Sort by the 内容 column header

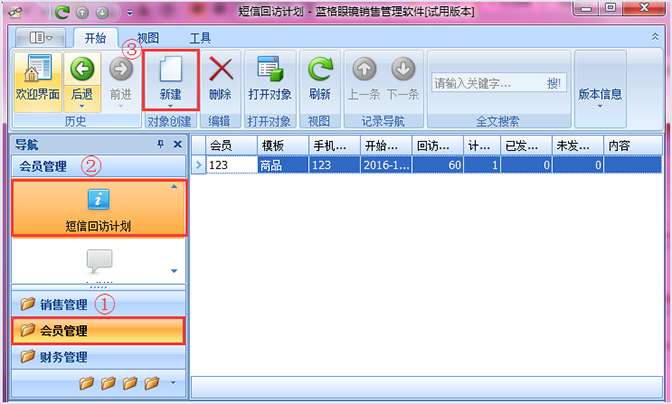(633, 146)
